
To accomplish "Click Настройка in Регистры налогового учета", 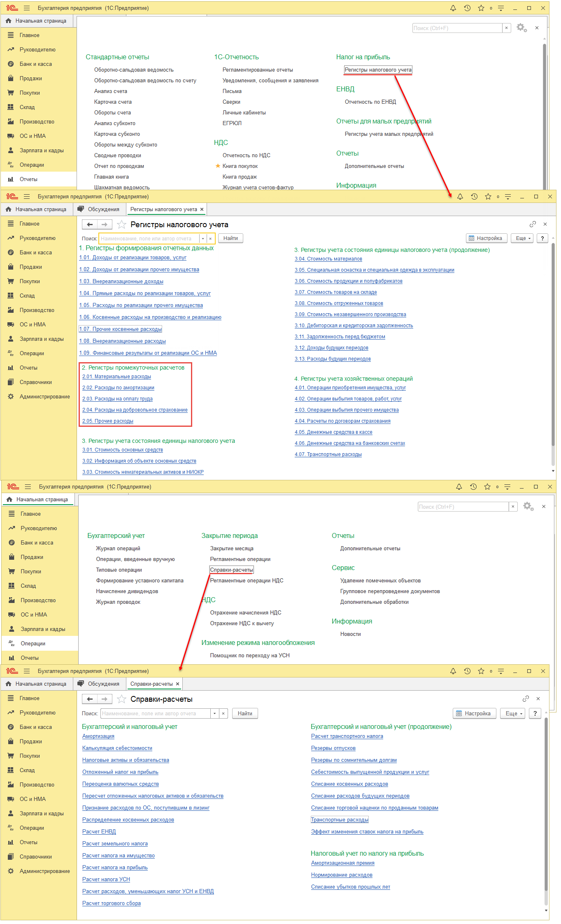I will [486, 238].
